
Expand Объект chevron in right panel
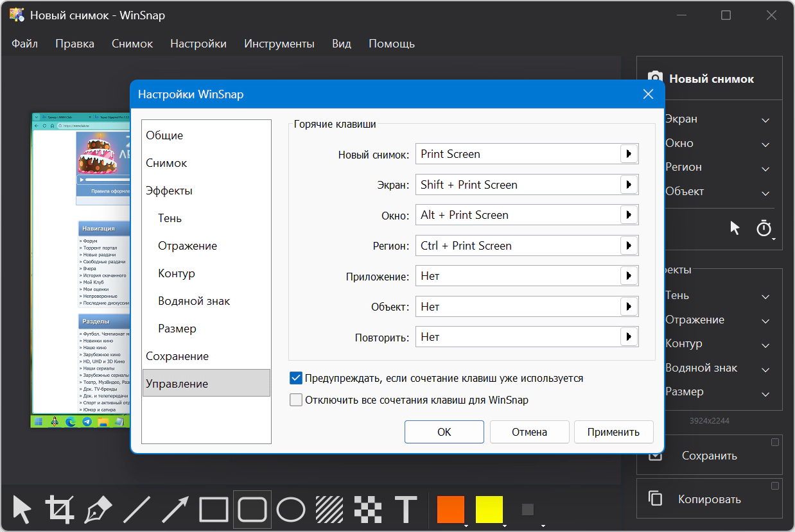coord(765,193)
